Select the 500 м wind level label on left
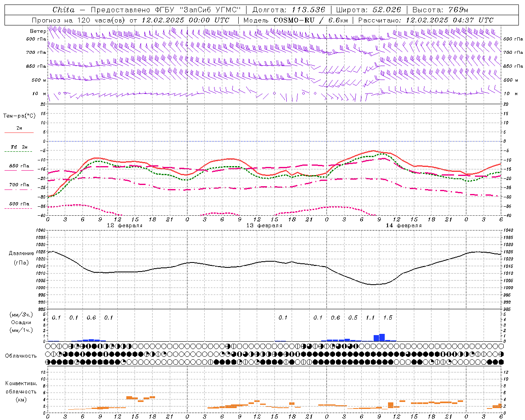525x420 pixels. (x=39, y=80)
